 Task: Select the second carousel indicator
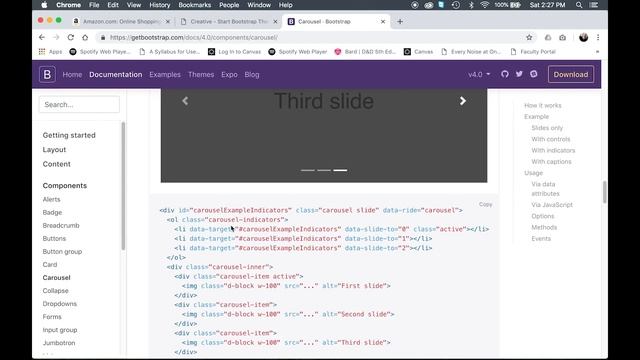324,170
